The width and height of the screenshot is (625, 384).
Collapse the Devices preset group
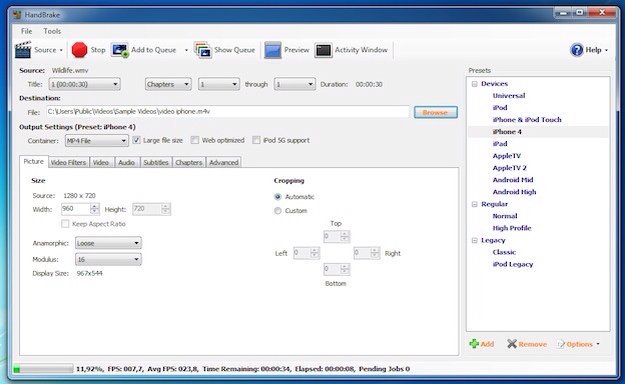474,84
